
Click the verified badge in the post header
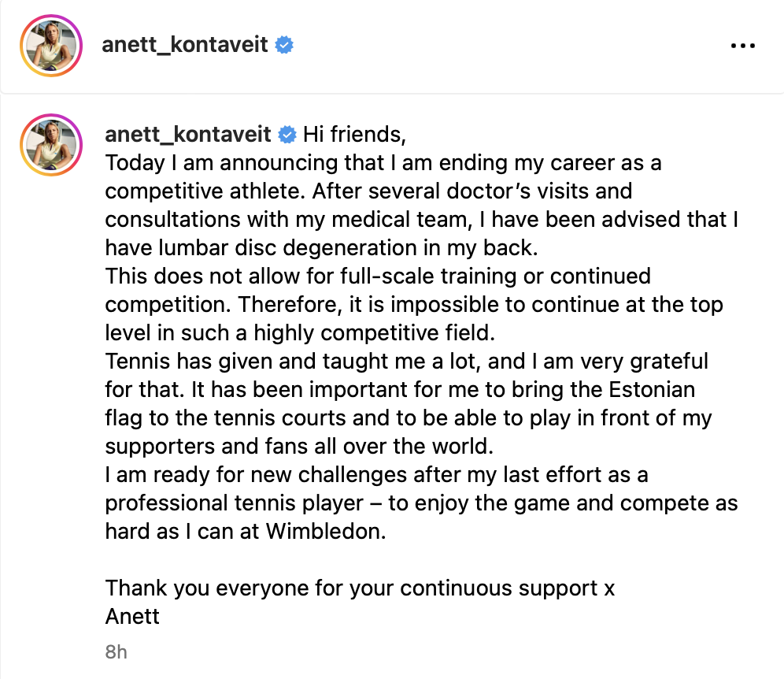284,46
